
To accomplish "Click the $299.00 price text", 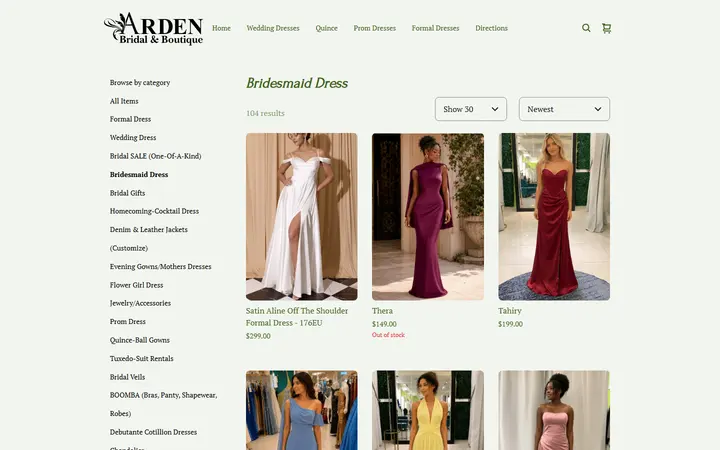I will 258,336.
